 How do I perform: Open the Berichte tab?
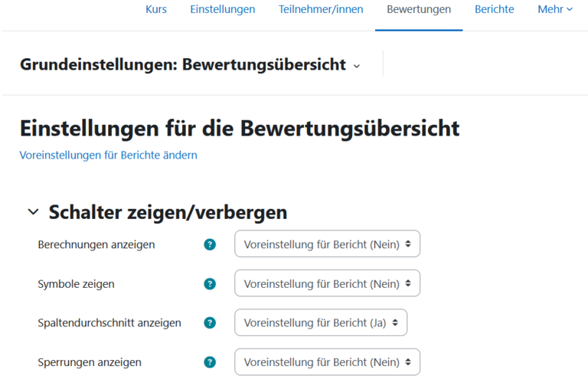coord(495,10)
